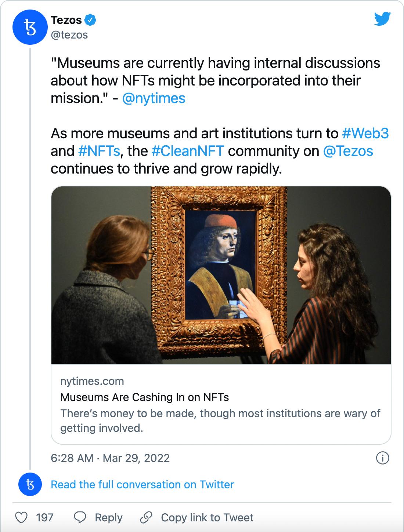Click small Tezos avatar near conversation link
Image resolution: width=404 pixels, height=532 pixels.
[x=30, y=484]
